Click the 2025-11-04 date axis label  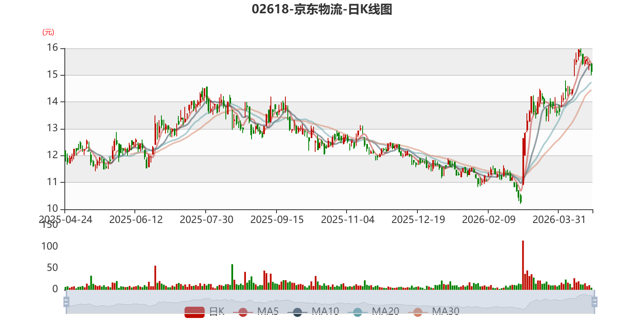click(347, 219)
